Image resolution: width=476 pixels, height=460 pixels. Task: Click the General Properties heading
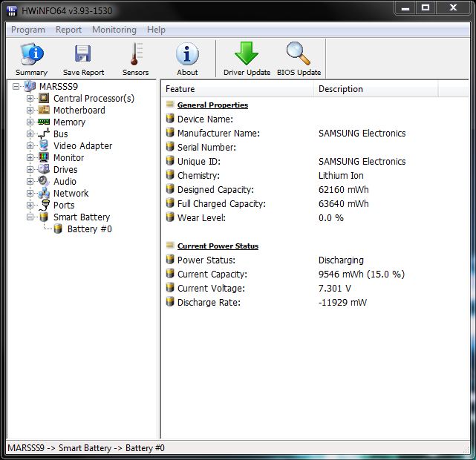(212, 105)
